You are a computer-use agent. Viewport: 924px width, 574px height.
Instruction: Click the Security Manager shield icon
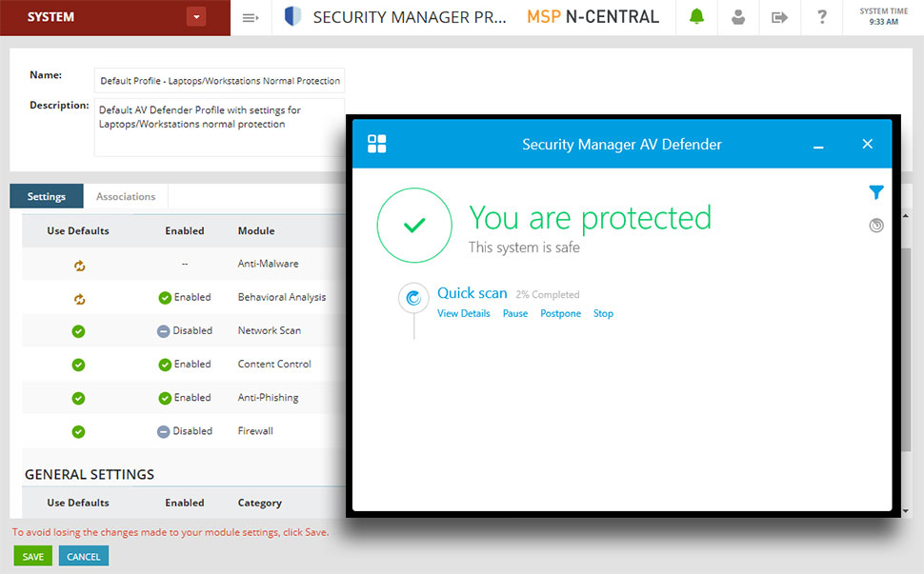pyautogui.click(x=292, y=16)
